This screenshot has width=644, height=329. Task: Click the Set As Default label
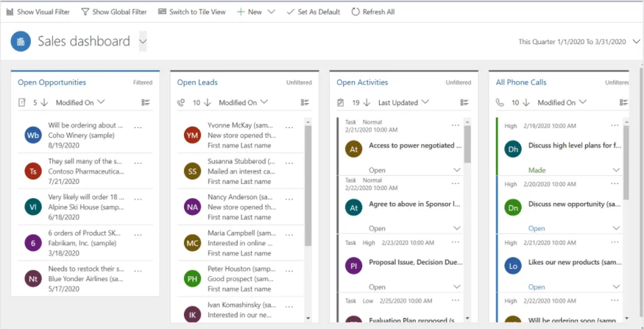coord(319,12)
